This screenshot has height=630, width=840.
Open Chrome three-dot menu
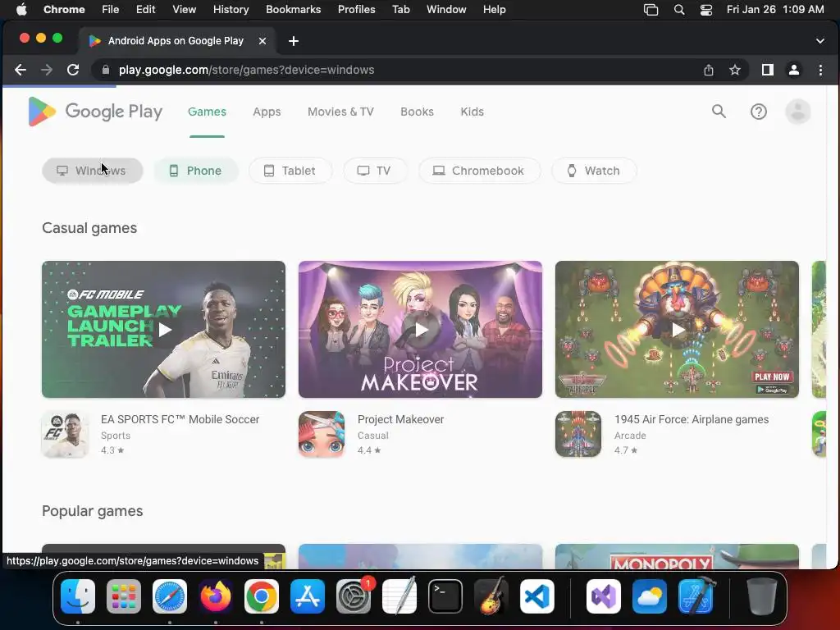pos(820,70)
